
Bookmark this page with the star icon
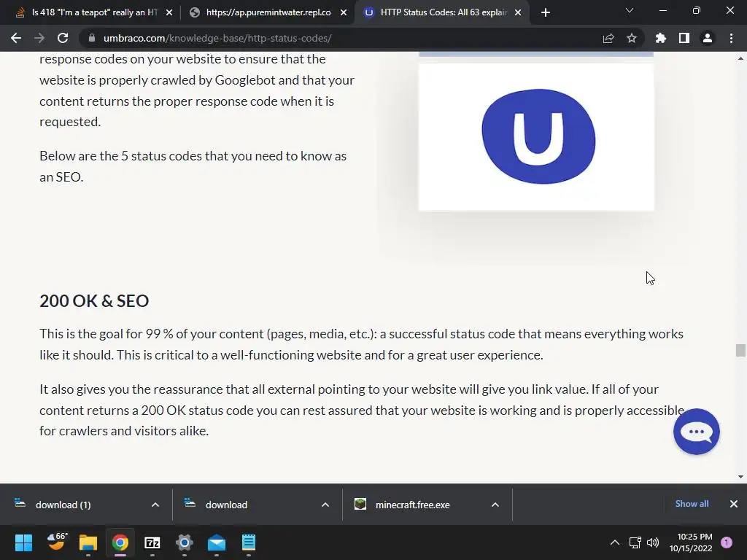(632, 38)
